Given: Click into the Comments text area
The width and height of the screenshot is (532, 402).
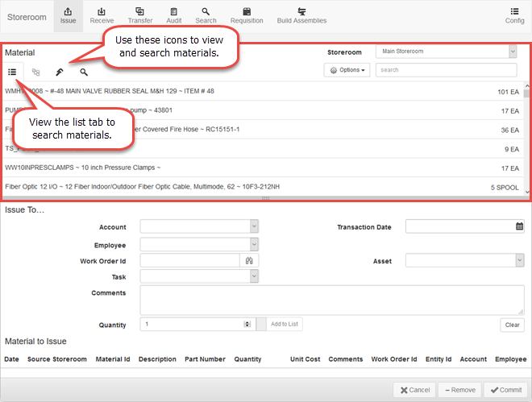Looking at the screenshot, I should (331, 300).
